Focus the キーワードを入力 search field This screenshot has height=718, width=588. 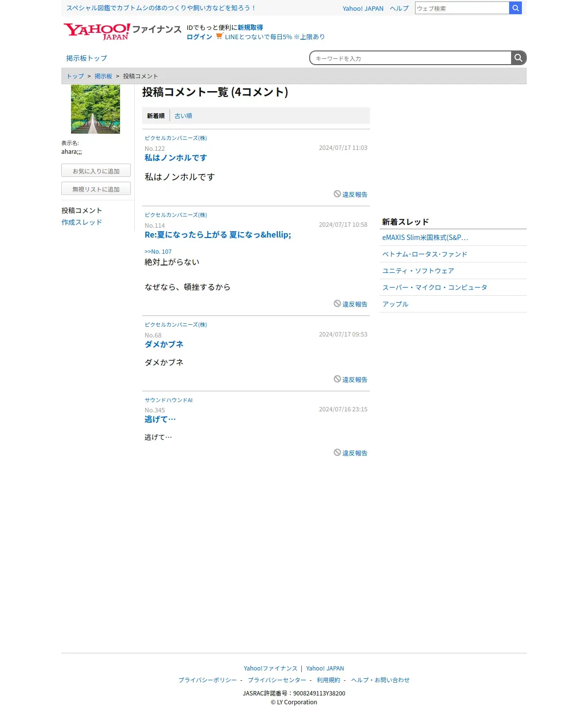click(411, 58)
